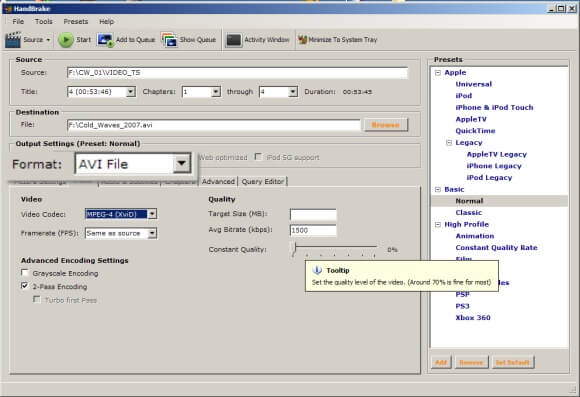
Task: Select the iPhone & iPod Touch preset
Action: pyautogui.click(x=494, y=107)
